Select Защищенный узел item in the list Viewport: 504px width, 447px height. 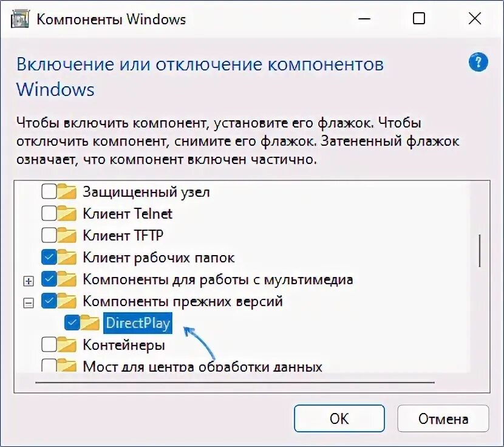(146, 192)
